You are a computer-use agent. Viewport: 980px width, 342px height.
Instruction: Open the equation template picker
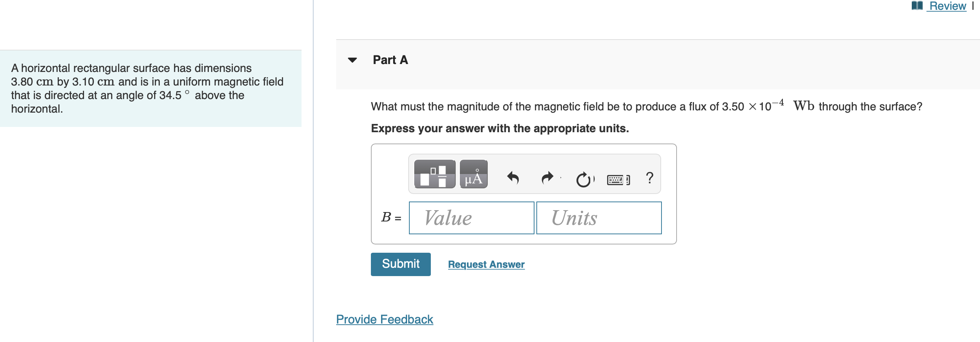point(435,174)
